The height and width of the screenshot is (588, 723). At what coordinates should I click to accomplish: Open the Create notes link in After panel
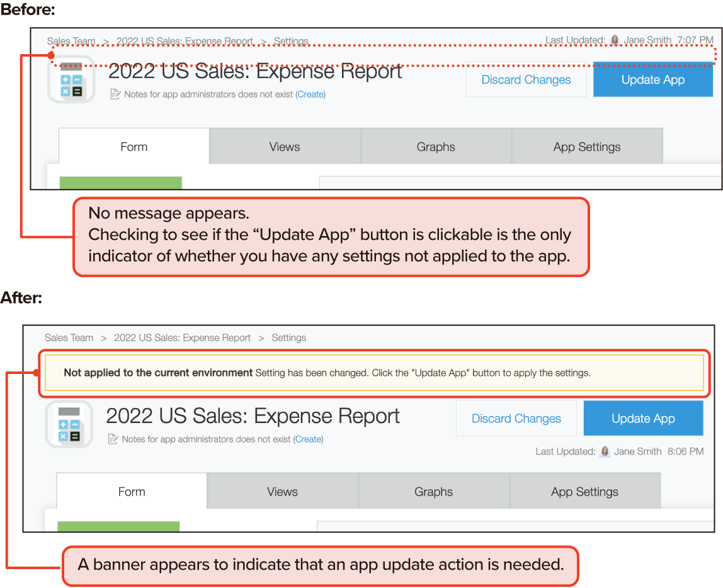click(308, 439)
